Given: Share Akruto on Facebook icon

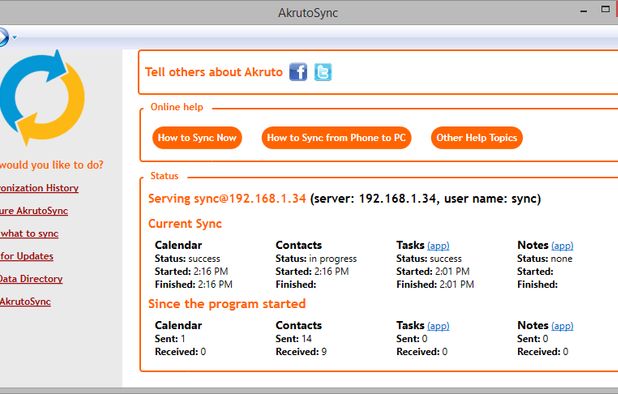Looking at the screenshot, I should pos(298,72).
